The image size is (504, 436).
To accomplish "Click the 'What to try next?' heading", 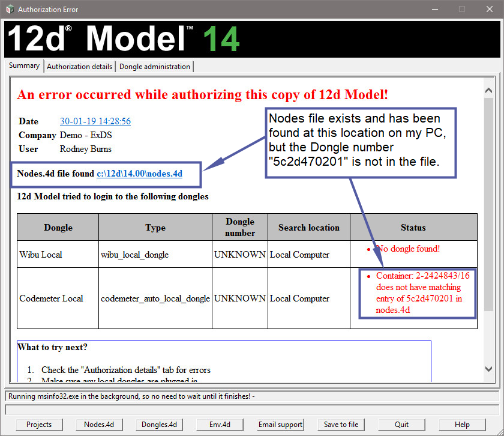I will tap(52, 347).
